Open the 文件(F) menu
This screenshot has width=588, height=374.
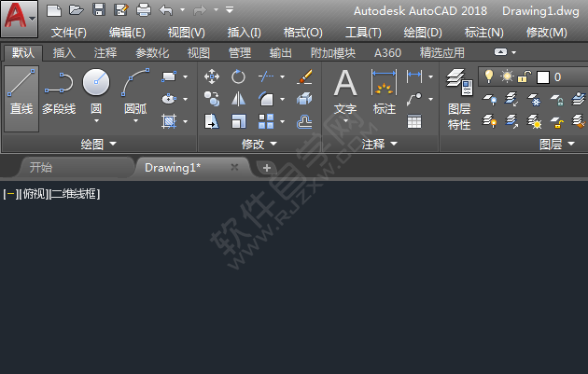(69, 33)
